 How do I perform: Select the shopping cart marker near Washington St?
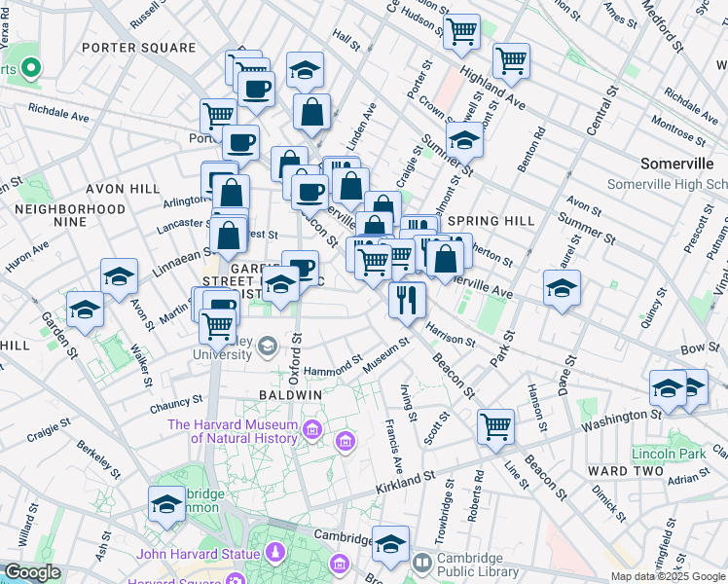(496, 426)
